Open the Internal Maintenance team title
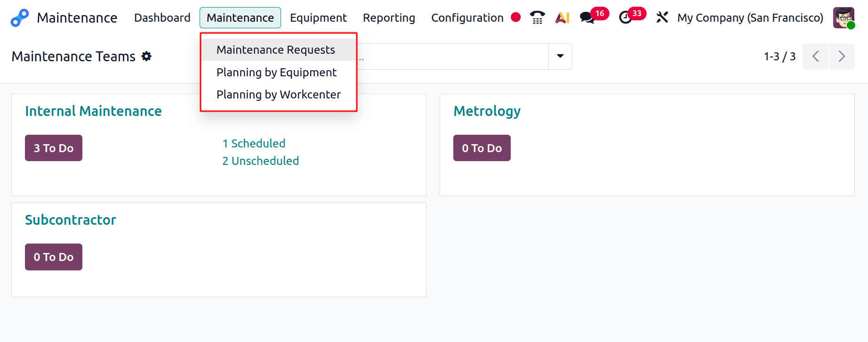This screenshot has height=342, width=868. pos(93,111)
